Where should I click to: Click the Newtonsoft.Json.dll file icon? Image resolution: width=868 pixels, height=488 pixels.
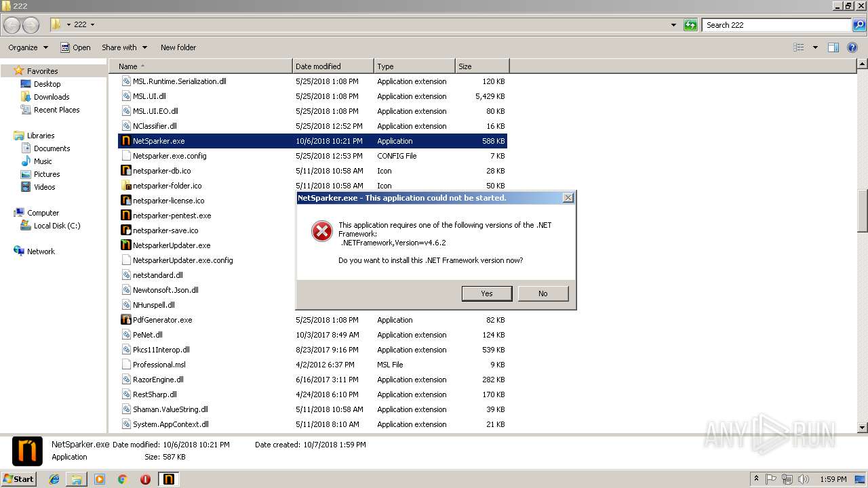(125, 290)
